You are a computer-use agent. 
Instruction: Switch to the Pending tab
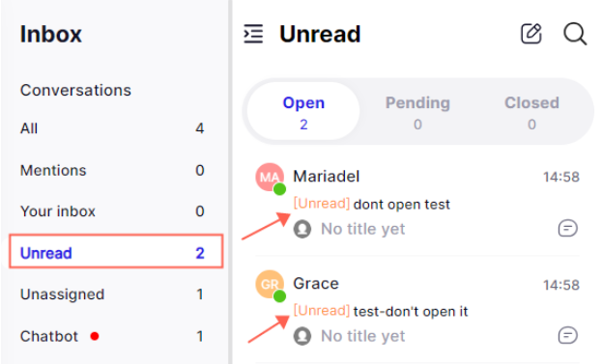point(417,112)
